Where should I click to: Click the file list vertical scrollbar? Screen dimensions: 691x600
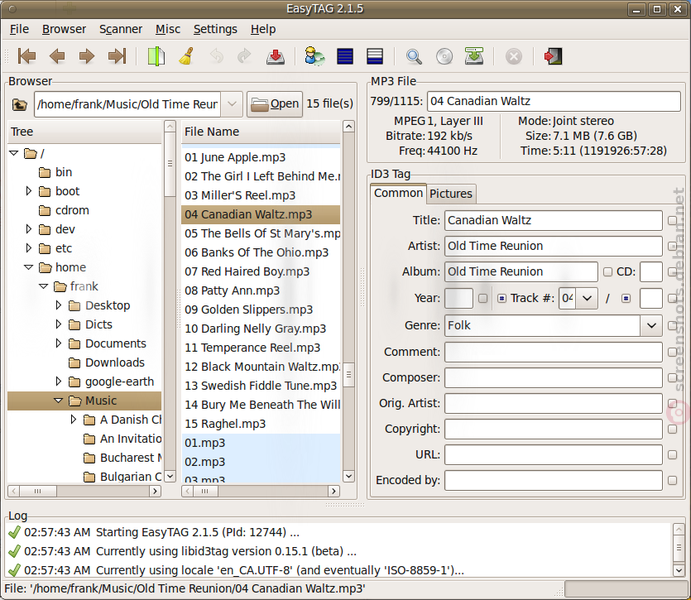349,301
